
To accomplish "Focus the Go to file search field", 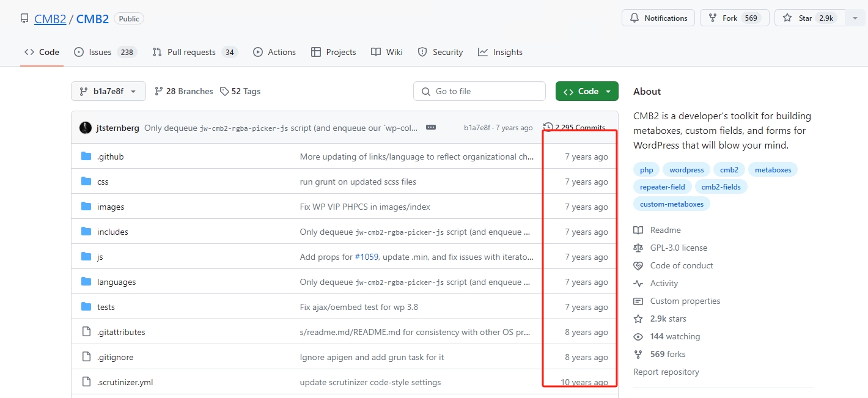I will click(x=479, y=91).
